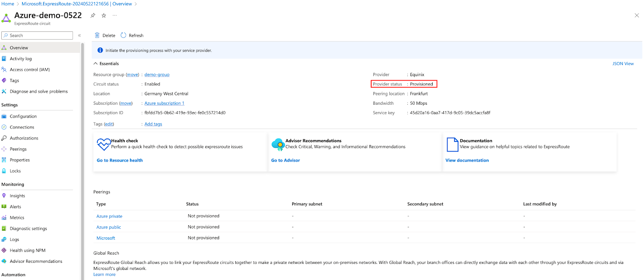Click the Peerings icon in the sidebar

tap(4, 149)
